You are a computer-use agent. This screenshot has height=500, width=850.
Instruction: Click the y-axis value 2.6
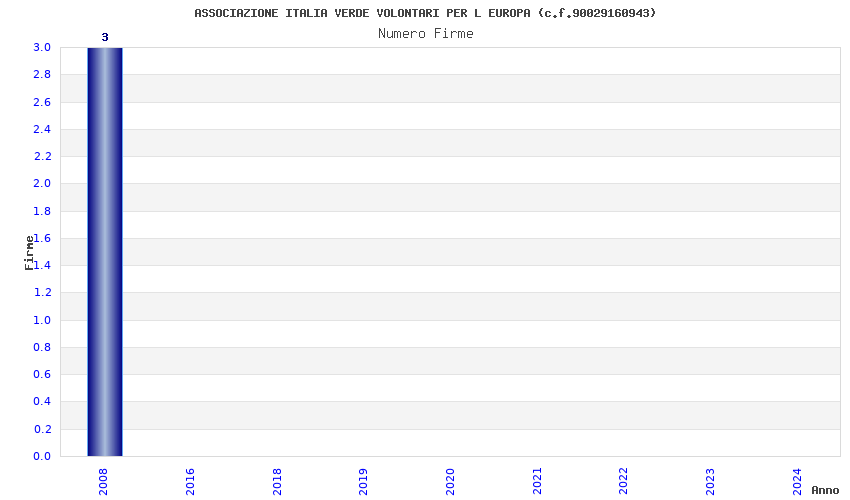pos(42,102)
